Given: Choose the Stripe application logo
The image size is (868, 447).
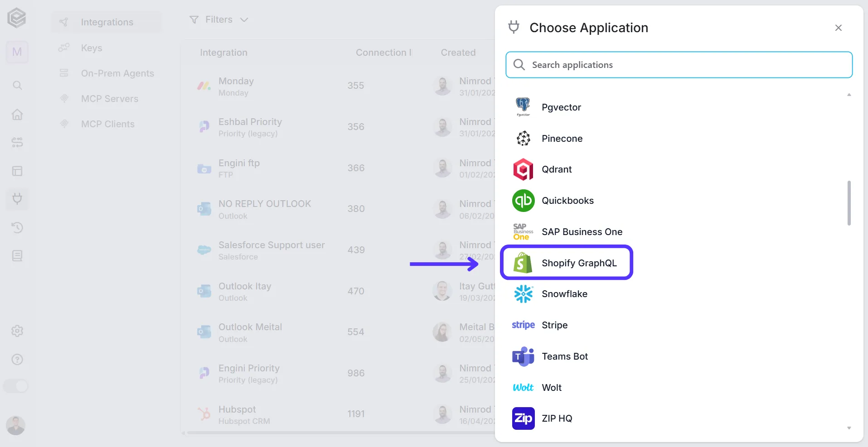Looking at the screenshot, I should [523, 325].
